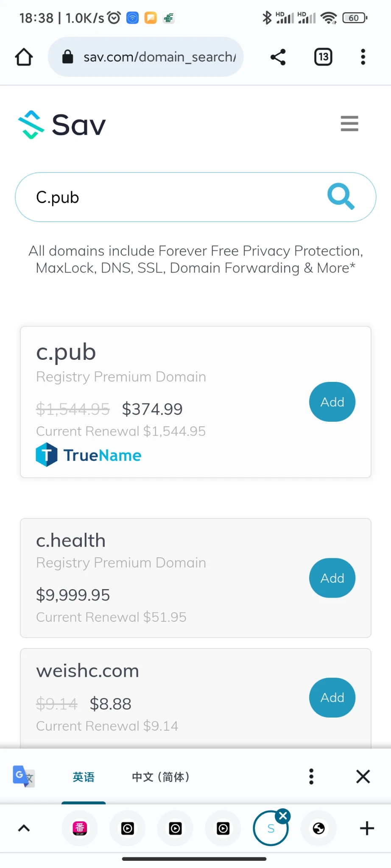Viewport: 391px width, 868px height.
Task: Click the Sav logo
Action: coord(62,125)
